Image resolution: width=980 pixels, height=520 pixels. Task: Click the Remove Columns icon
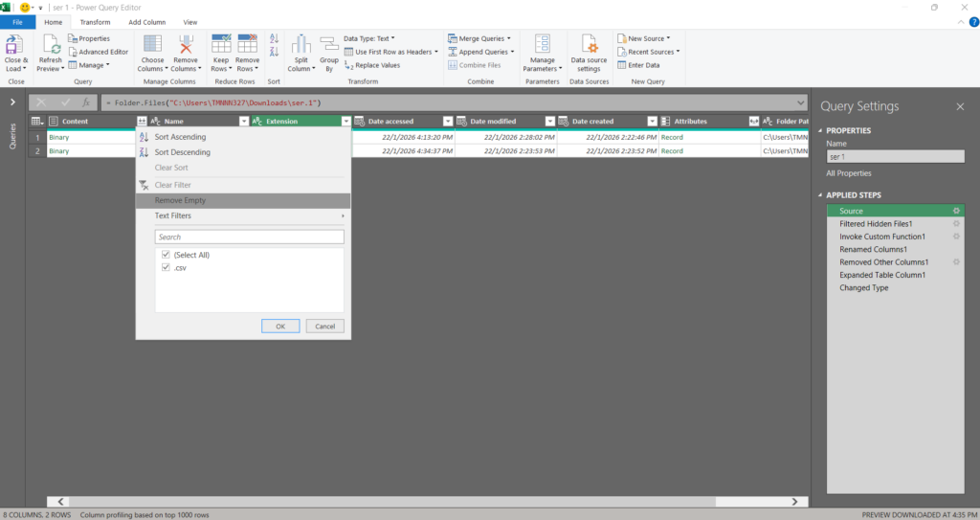186,45
